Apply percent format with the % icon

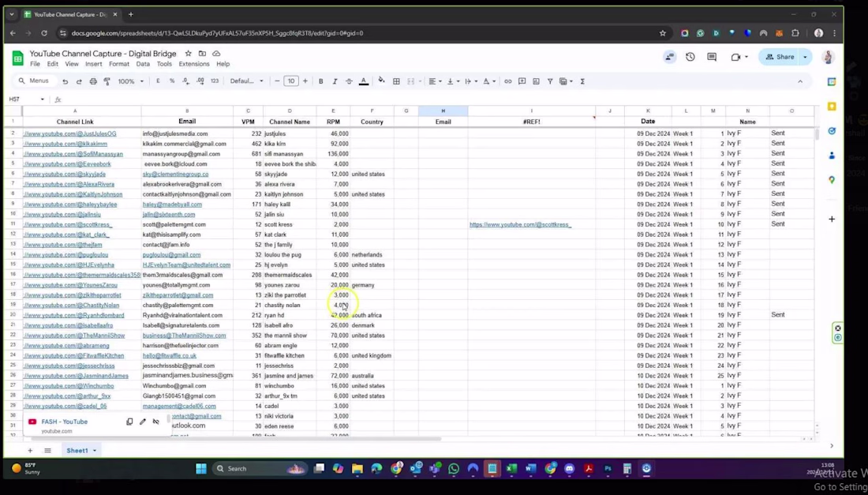pyautogui.click(x=171, y=81)
